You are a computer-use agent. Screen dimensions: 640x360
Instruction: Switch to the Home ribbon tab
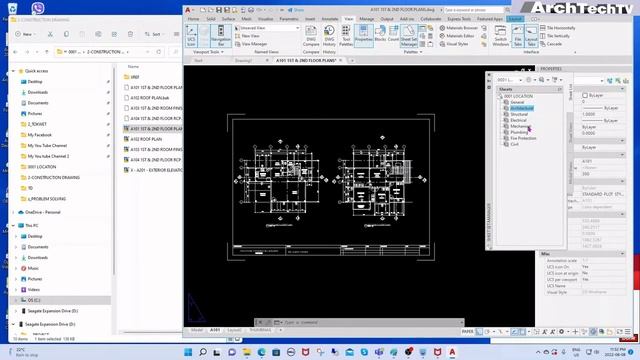click(193, 19)
